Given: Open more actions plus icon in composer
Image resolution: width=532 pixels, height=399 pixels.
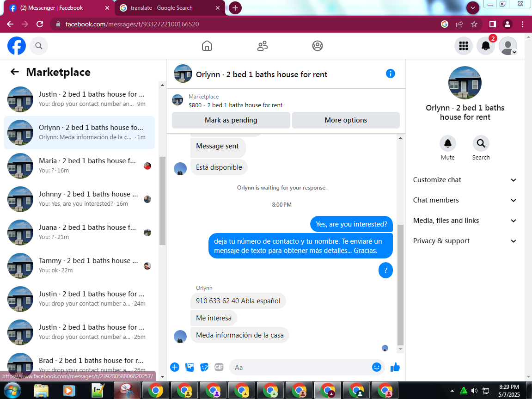Looking at the screenshot, I should click(x=175, y=367).
